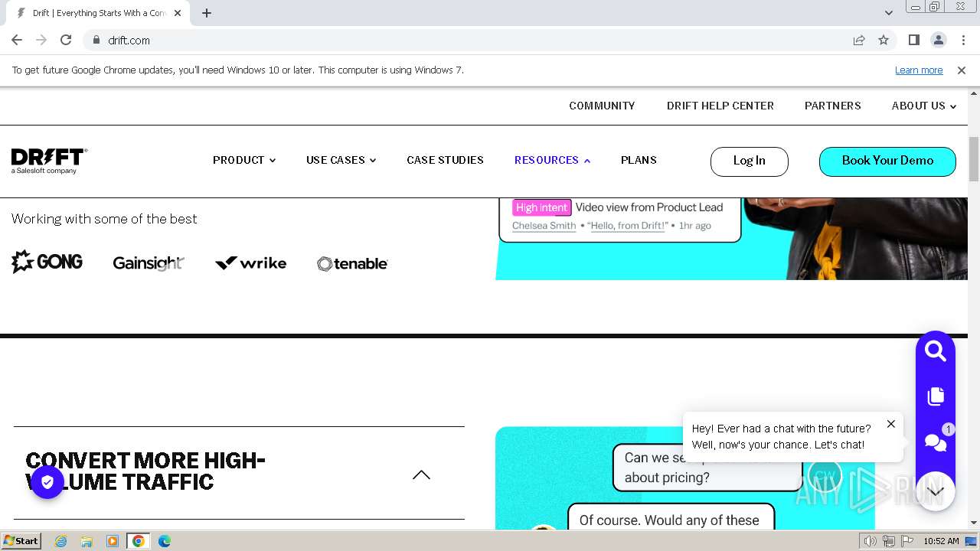
Task: Click the High intent tag
Action: click(x=541, y=207)
